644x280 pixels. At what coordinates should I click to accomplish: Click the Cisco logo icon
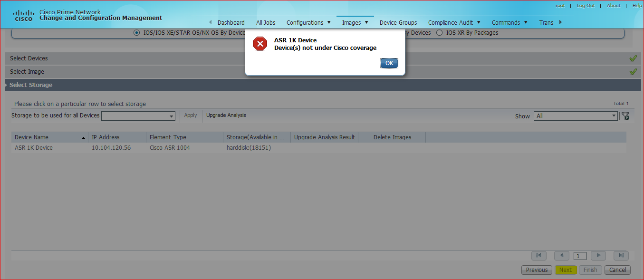pyautogui.click(x=23, y=16)
